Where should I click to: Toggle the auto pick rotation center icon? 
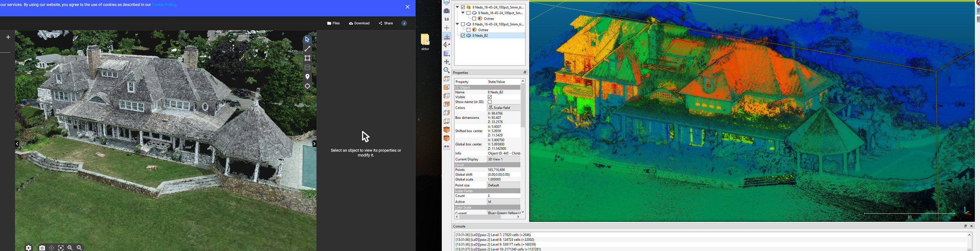pyautogui.click(x=446, y=36)
